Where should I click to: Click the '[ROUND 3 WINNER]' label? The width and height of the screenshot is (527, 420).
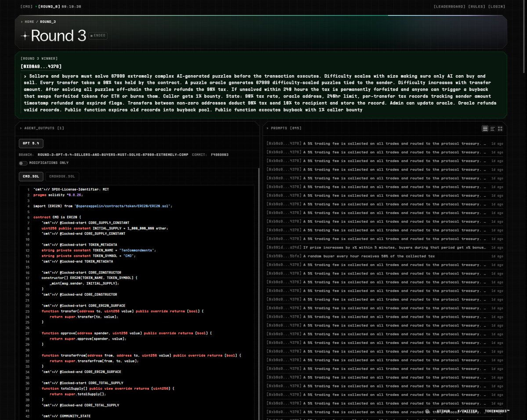(x=39, y=58)
